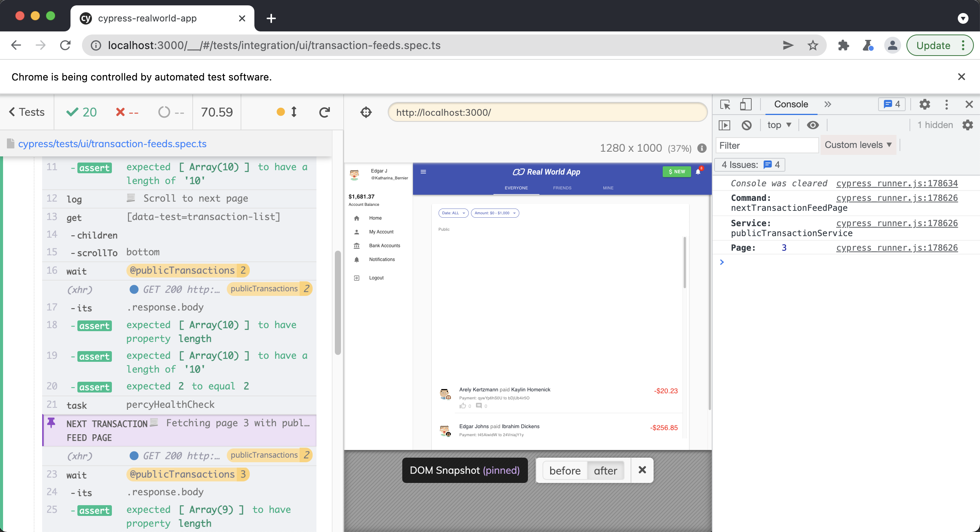Open the DevTools settings gear
980x532 pixels.
pos(924,104)
